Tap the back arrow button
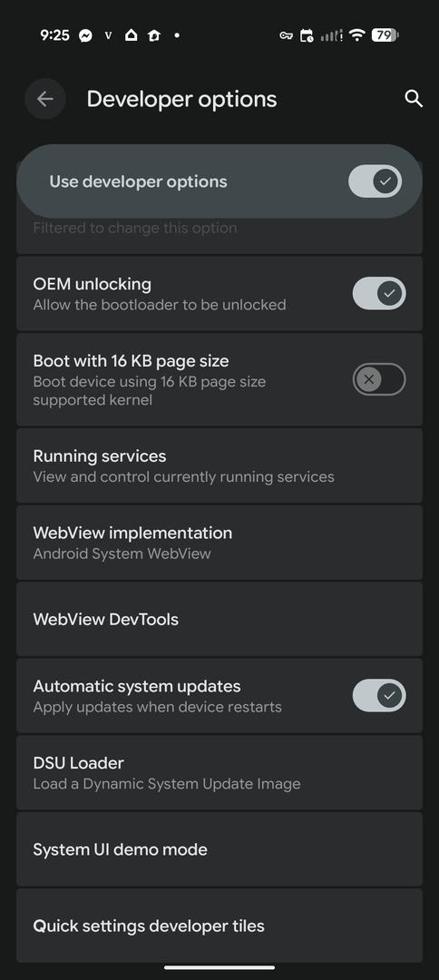The width and height of the screenshot is (439, 980). (45, 99)
